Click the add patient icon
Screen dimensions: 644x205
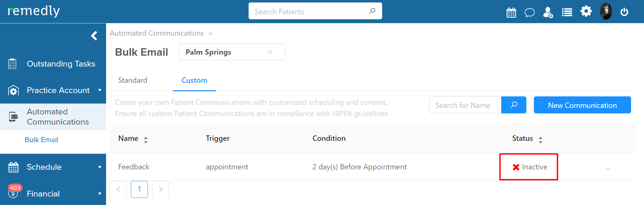548,13
